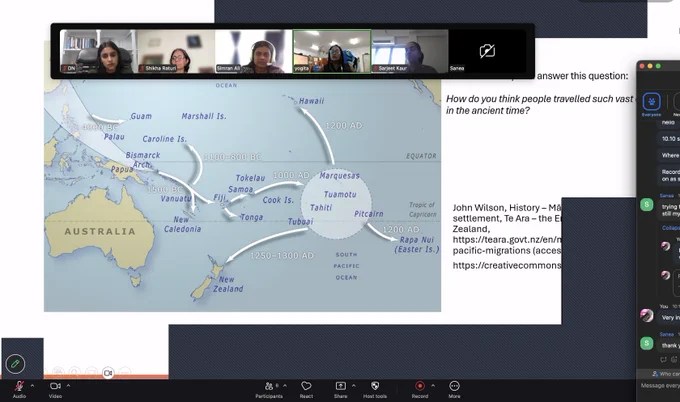Click the 'New Zealand' label on map
Screen dimensions: 680x402
point(228,284)
